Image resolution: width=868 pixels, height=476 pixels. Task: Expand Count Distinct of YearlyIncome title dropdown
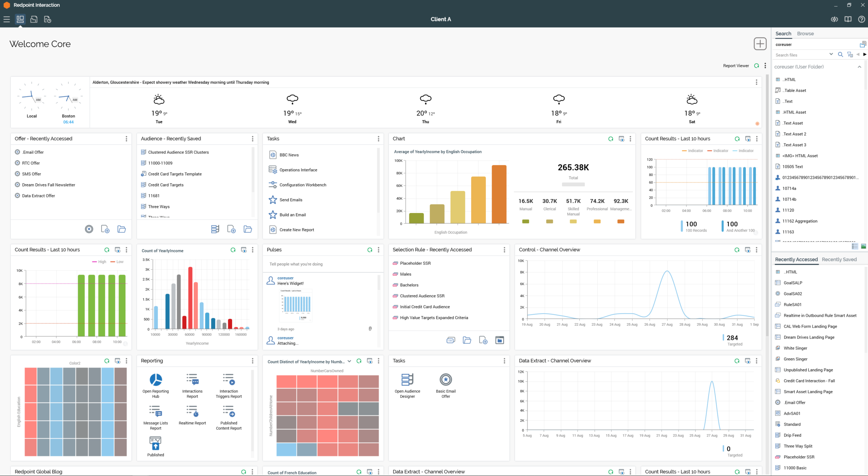[x=349, y=361]
